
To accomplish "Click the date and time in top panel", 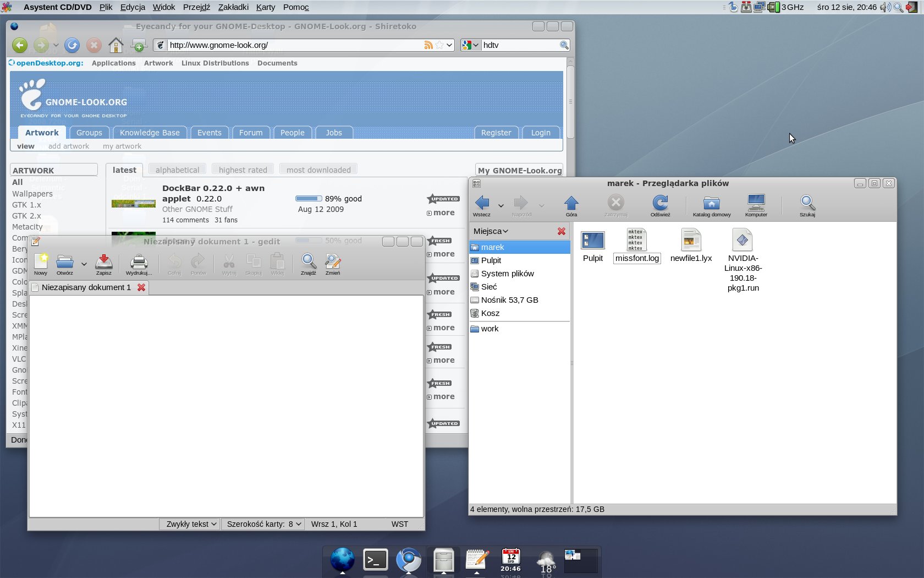I will coord(846,7).
